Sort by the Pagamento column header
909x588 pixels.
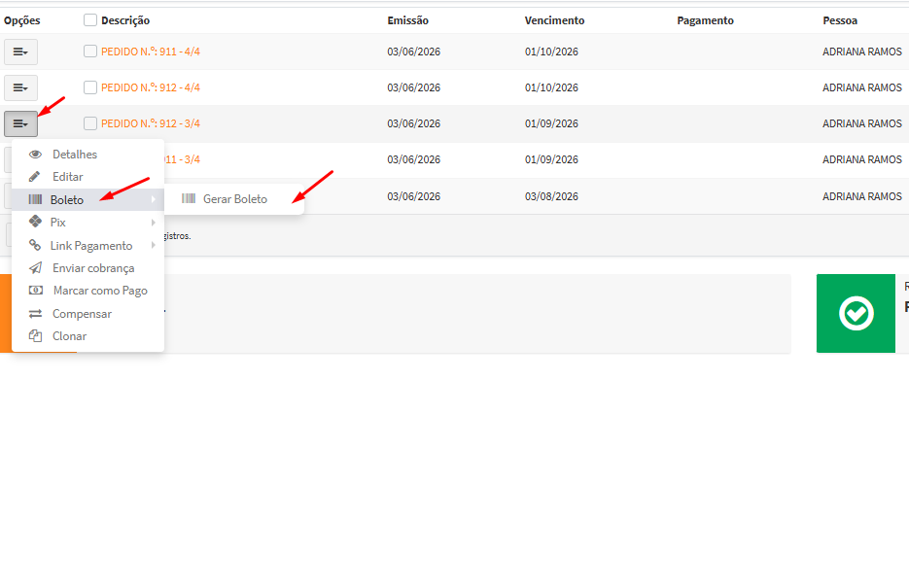click(706, 20)
